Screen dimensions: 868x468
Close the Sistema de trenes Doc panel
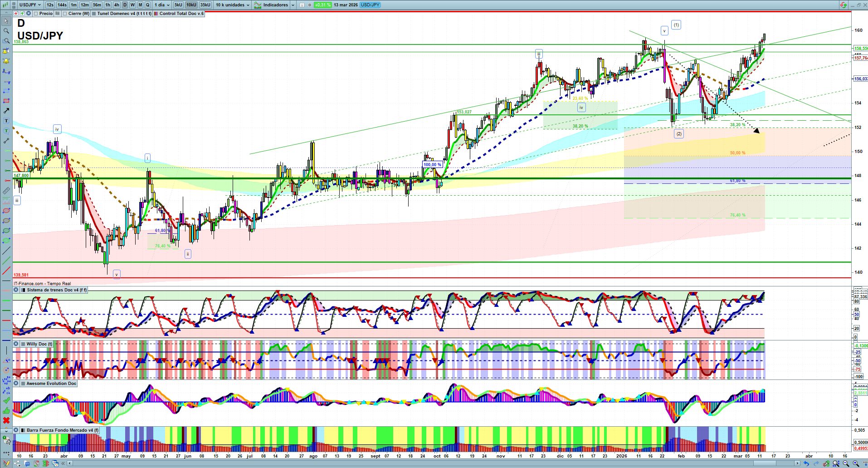[16, 290]
